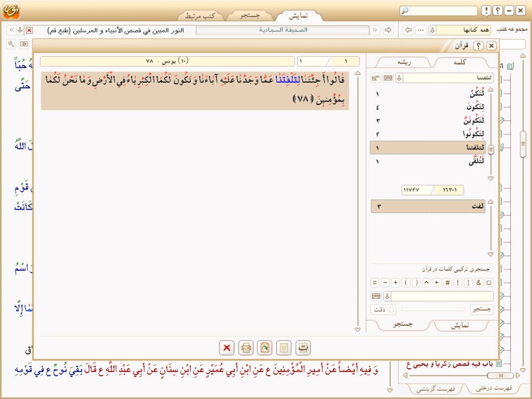Click the double chevron at the left of the tab bar

click(12, 30)
